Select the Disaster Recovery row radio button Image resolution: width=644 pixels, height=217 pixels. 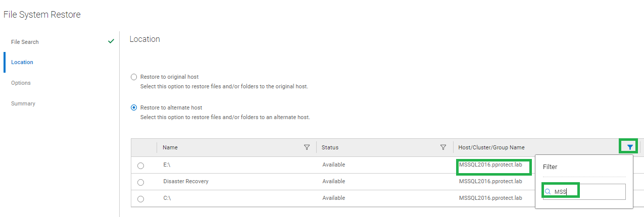140,182
